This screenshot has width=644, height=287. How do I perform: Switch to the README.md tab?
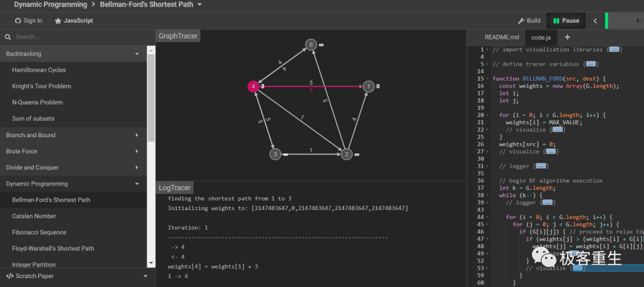click(x=501, y=37)
